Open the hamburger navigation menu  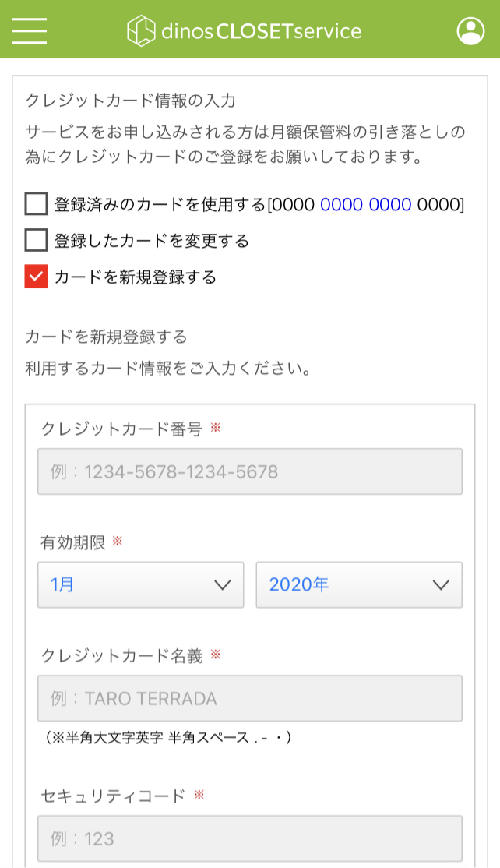[29, 31]
